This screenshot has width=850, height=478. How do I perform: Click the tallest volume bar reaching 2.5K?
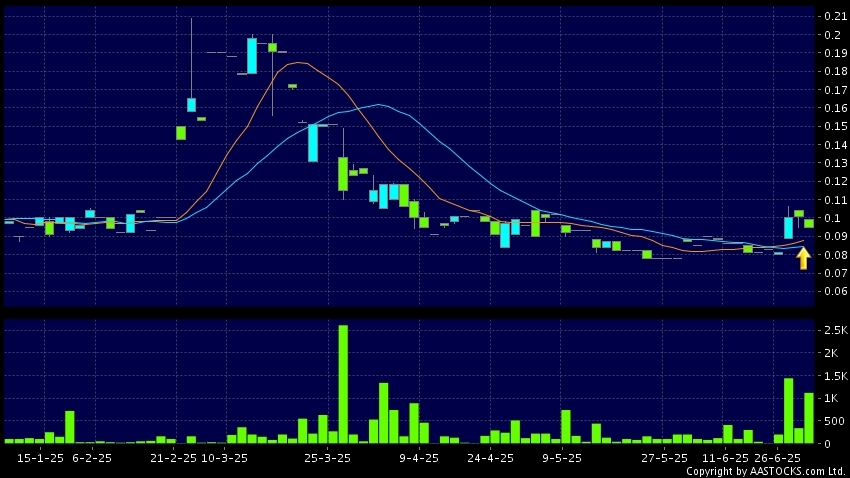(x=343, y=384)
